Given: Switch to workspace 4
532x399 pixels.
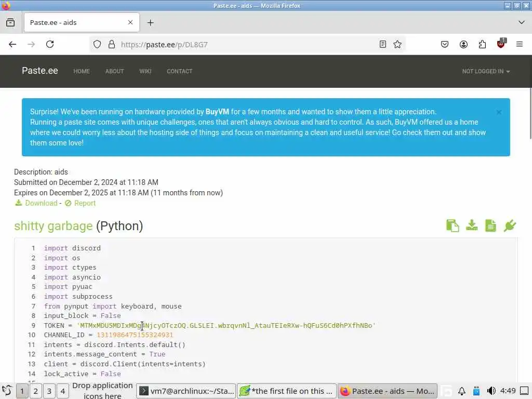Looking at the screenshot, I should 63,391.
